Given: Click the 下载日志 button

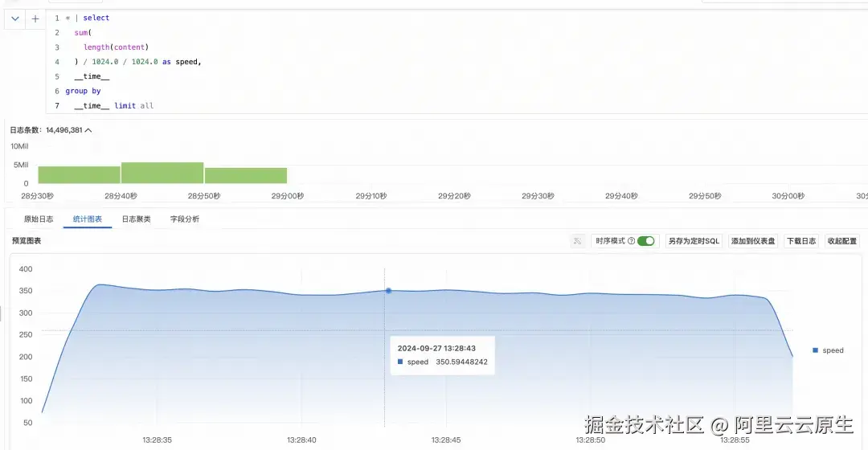Looking at the screenshot, I should [801, 241].
